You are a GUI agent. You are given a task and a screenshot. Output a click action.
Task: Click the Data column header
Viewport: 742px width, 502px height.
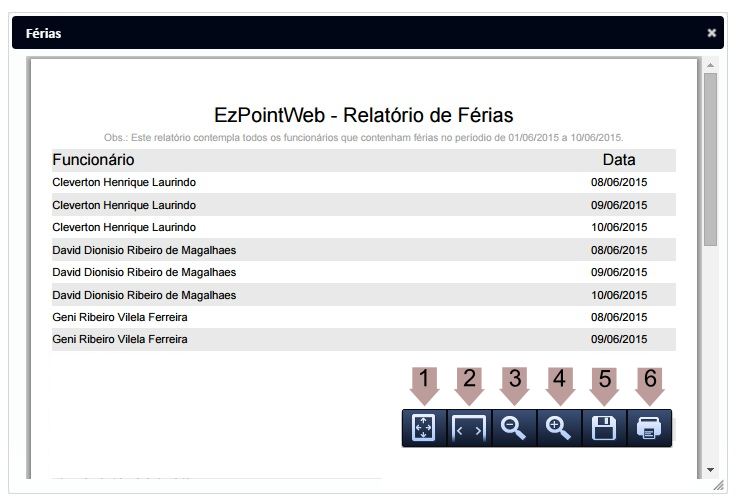619,160
